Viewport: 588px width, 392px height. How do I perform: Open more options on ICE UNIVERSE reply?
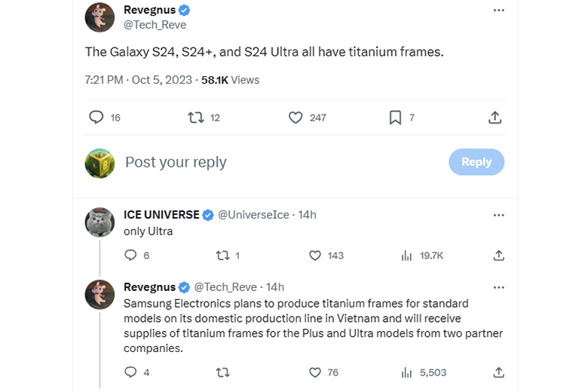(x=498, y=215)
